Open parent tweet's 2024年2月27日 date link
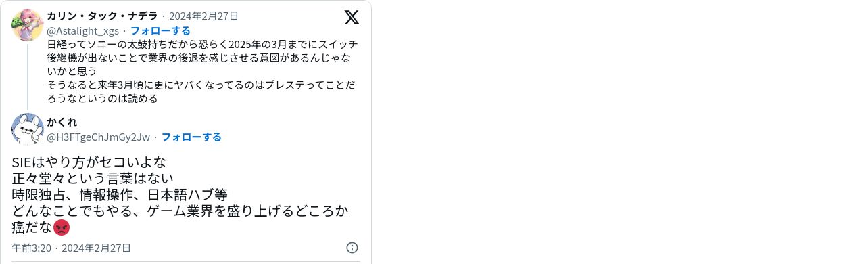Viewport: 868px width, 264px height. tap(203, 16)
